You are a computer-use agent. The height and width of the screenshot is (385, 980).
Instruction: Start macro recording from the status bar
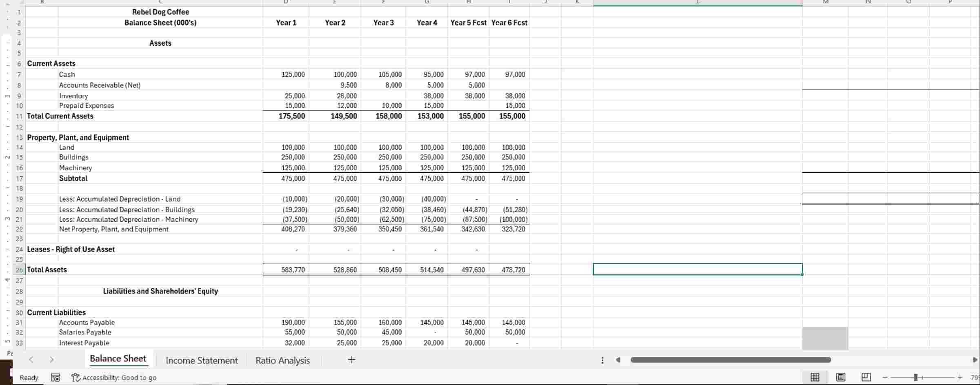(56, 377)
